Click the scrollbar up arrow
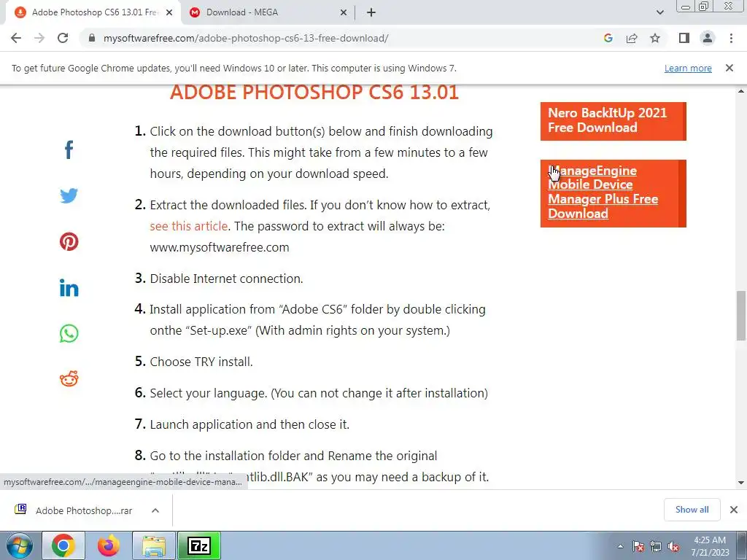747x560 pixels. [x=741, y=91]
